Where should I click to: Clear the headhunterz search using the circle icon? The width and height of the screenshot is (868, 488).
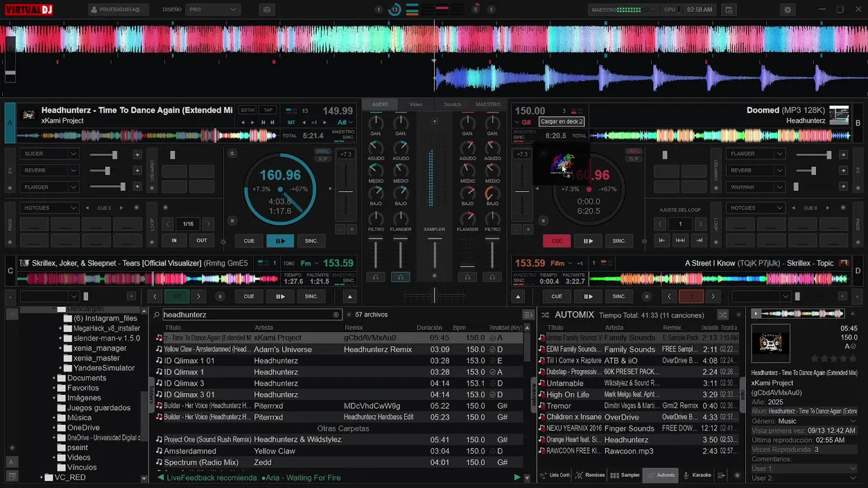pyautogui.click(x=336, y=314)
